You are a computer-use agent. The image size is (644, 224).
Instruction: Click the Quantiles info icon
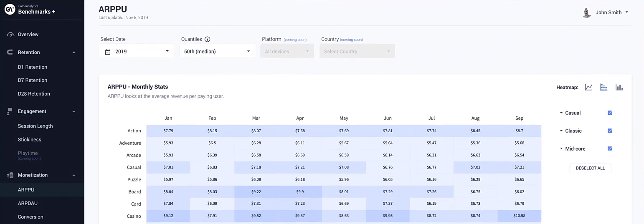click(207, 39)
